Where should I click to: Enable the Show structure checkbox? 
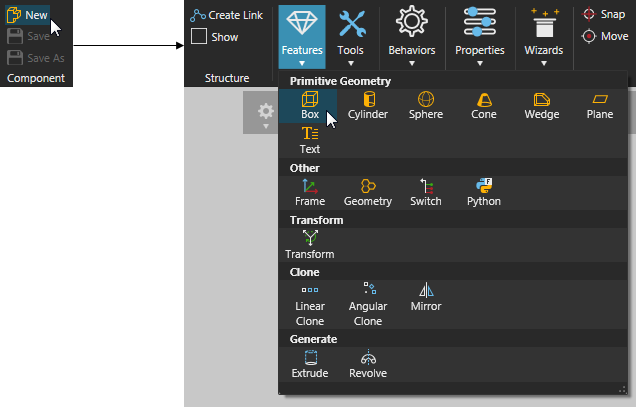pos(199,37)
